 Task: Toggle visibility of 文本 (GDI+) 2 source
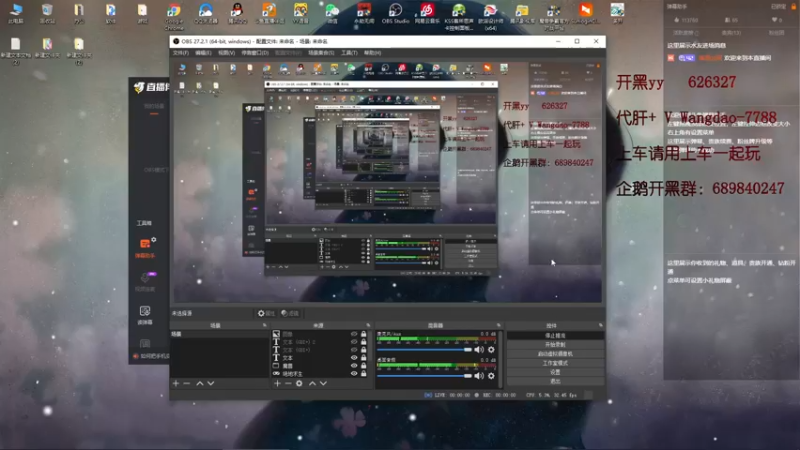354,342
